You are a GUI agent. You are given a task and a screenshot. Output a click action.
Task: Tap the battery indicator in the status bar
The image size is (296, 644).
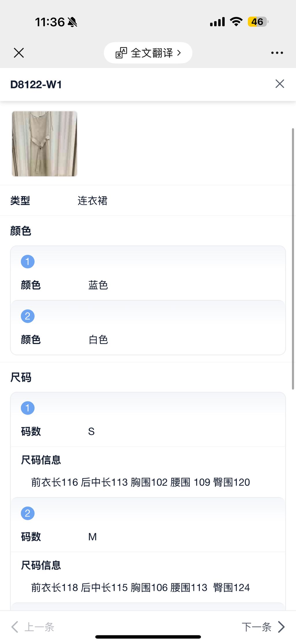tap(258, 22)
